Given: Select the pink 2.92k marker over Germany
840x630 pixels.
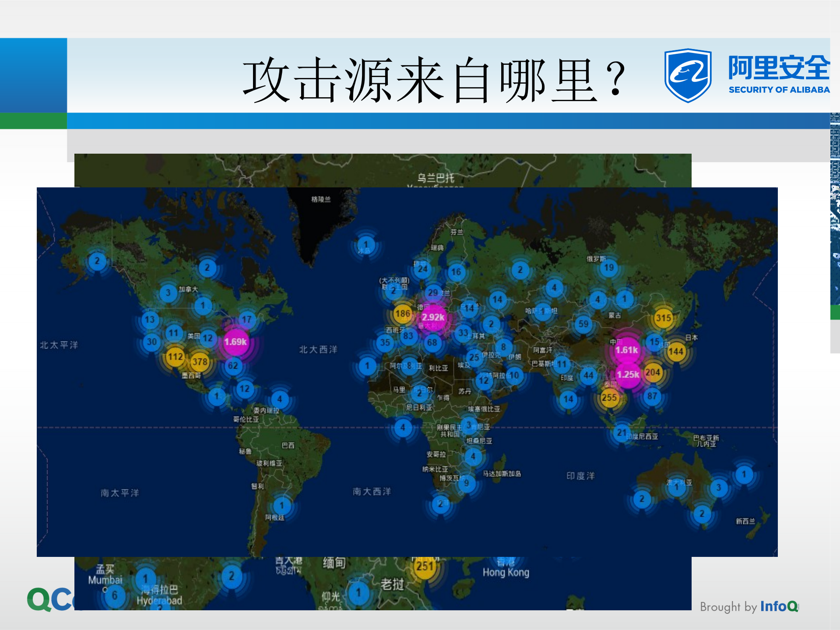Looking at the screenshot, I should click(x=434, y=318).
